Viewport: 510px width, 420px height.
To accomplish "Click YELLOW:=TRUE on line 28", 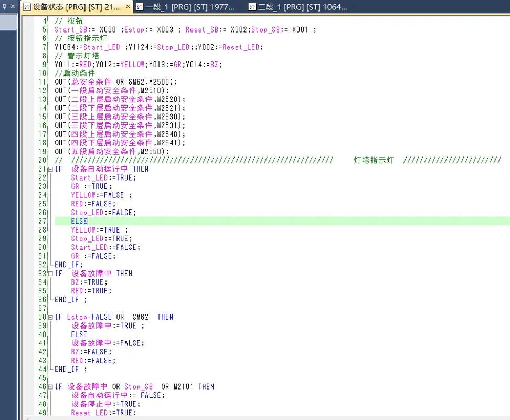I will 95,229.
